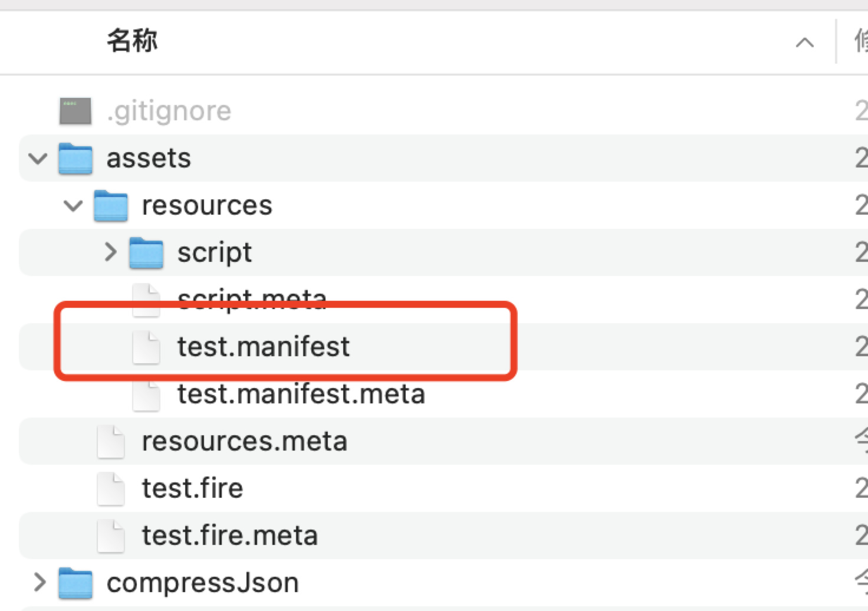Click the resources.meta file icon
Viewport: 868px width, 611px height.
point(110,441)
